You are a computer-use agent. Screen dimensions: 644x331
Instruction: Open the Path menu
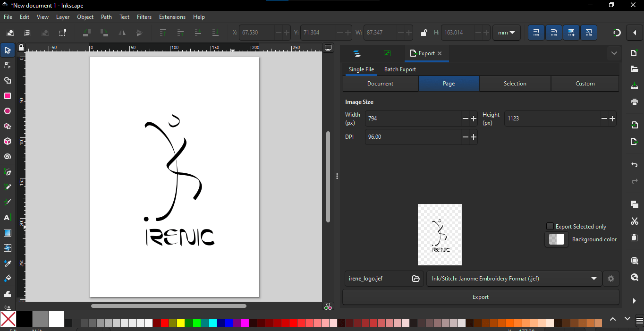click(x=106, y=17)
